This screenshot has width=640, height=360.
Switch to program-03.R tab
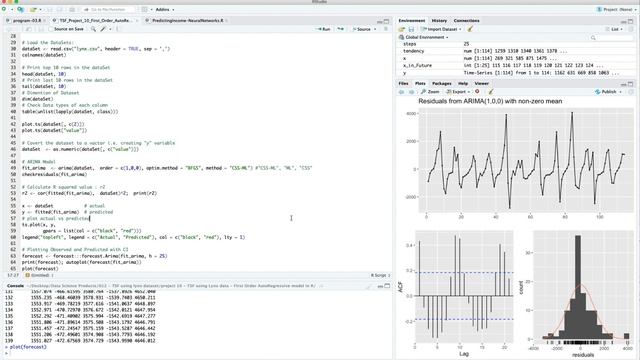coord(27,20)
